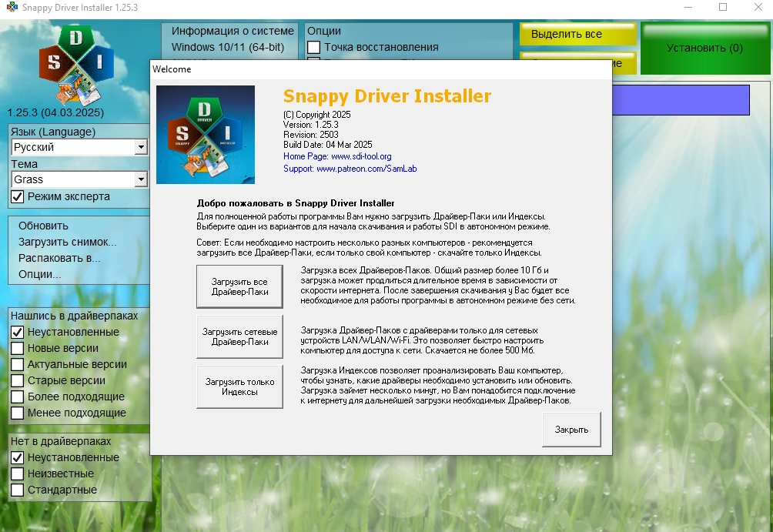The height and width of the screenshot is (532, 773).
Task: Open Опции... in the left menu
Action: click(40, 274)
